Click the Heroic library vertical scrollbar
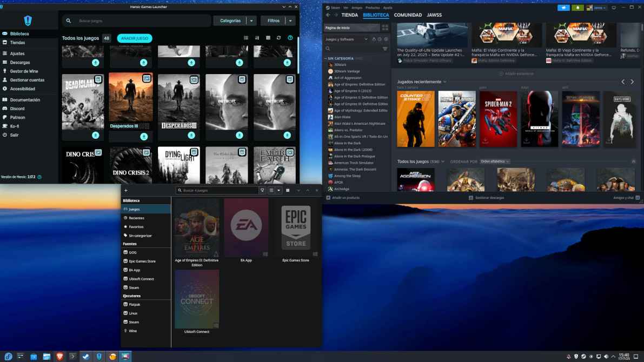 click(298, 56)
